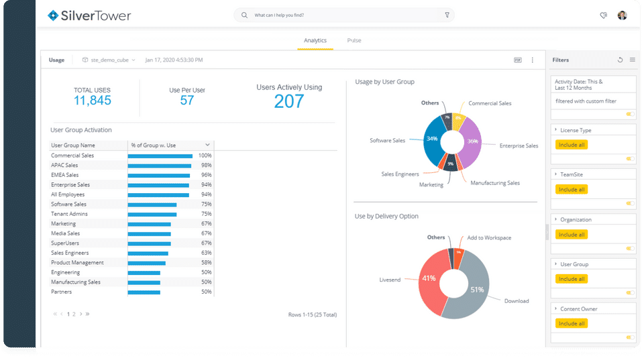The image size is (644, 358).
Task: Select the Analytics tab
Action: coord(315,40)
